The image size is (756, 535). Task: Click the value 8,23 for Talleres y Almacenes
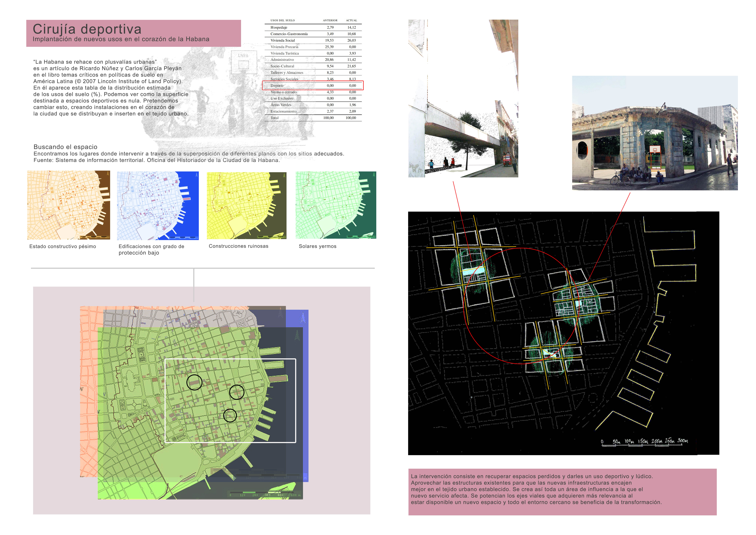tap(330, 72)
